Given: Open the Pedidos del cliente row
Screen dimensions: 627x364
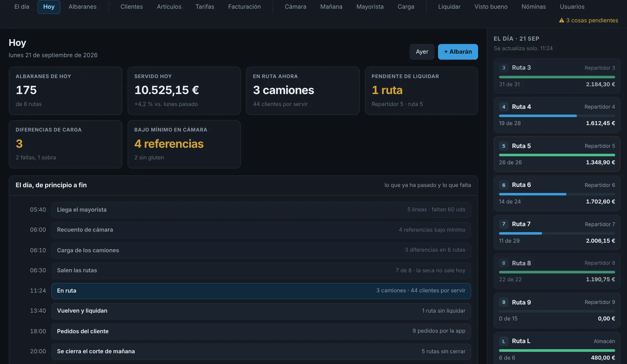Looking at the screenshot, I should 261,331.
